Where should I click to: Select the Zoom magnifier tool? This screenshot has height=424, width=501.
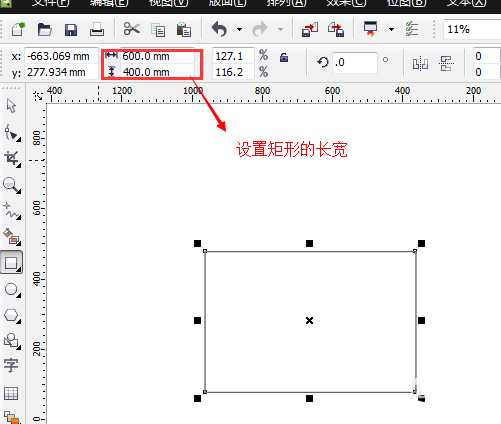[x=12, y=185]
